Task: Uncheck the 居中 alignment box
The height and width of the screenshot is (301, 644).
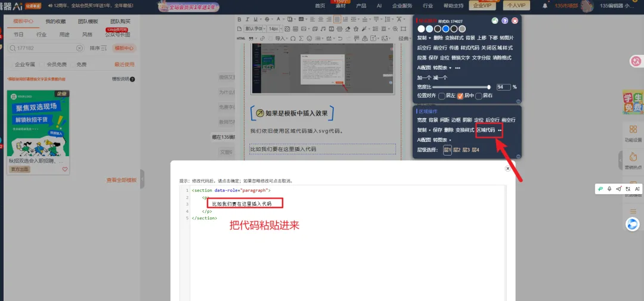Action: [x=460, y=96]
